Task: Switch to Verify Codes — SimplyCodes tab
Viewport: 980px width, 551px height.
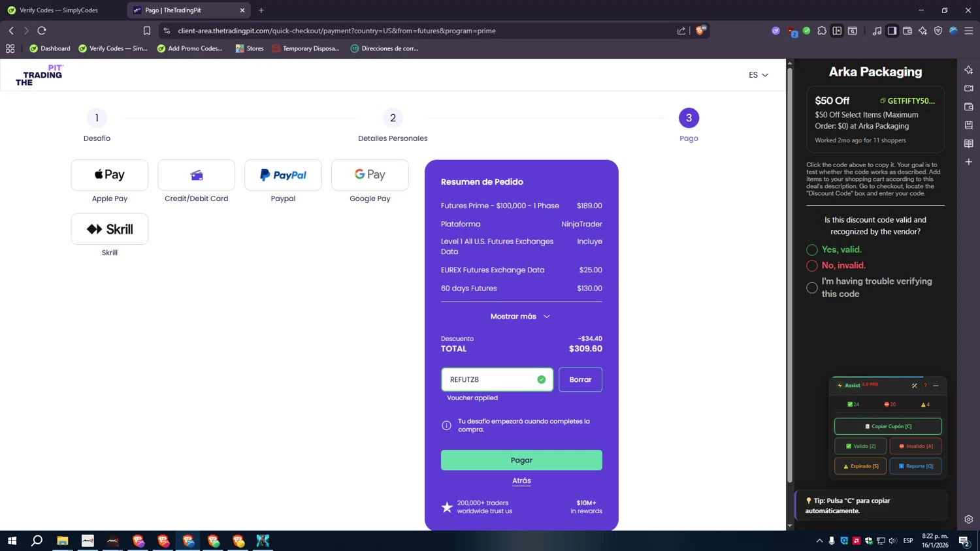Action: pos(63,10)
